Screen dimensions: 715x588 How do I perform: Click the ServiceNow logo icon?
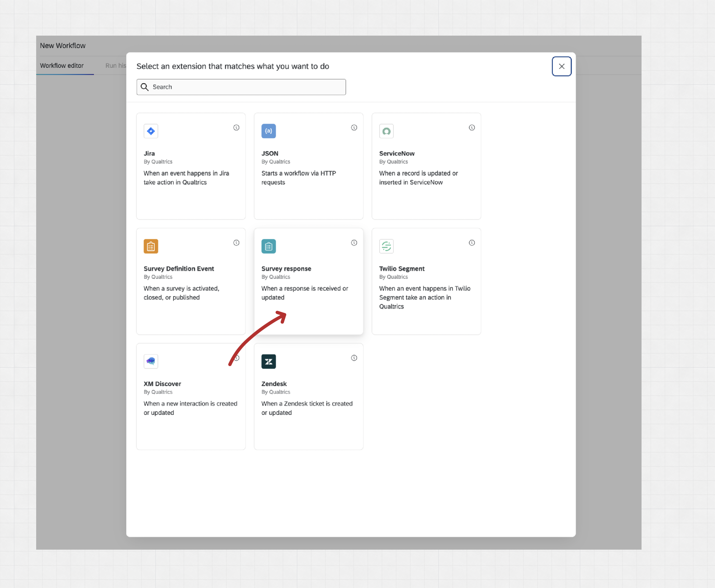[x=386, y=131]
